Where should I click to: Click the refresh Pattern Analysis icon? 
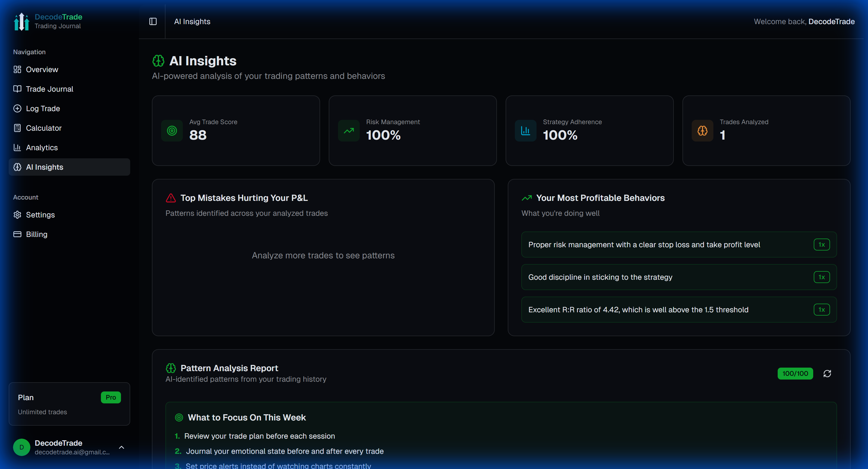coord(827,373)
